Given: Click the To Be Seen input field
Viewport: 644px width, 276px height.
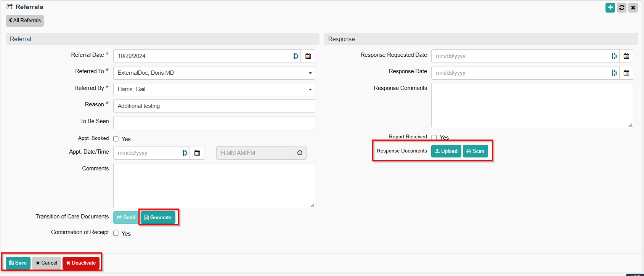Looking at the screenshot, I should pos(214,123).
